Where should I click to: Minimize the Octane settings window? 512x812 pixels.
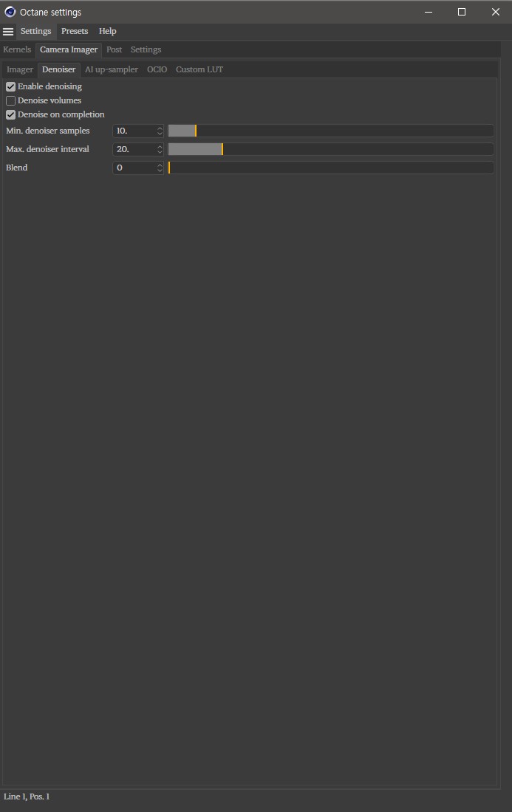(x=429, y=12)
